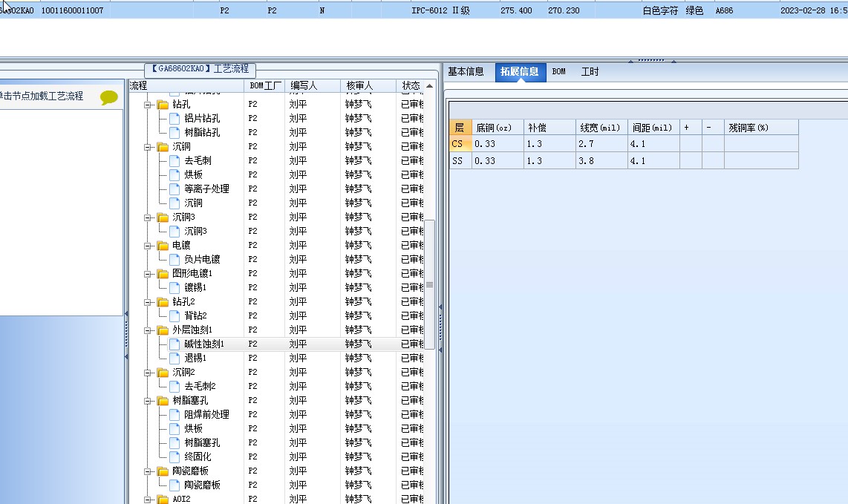Click the 负片电镀 document icon
This screenshot has width=848, height=504.
point(175,259)
